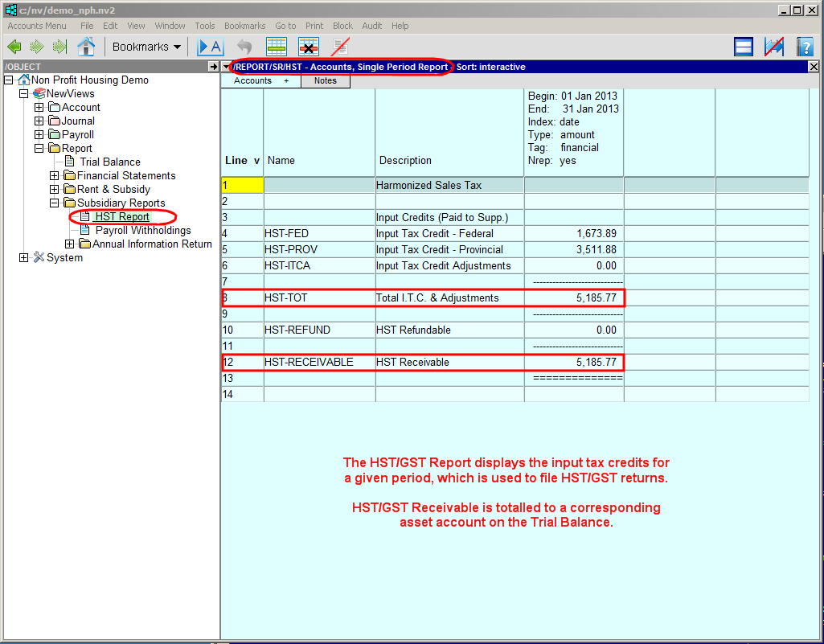Close the report pane with X
Viewport: 824px width, 644px height.
[813, 67]
